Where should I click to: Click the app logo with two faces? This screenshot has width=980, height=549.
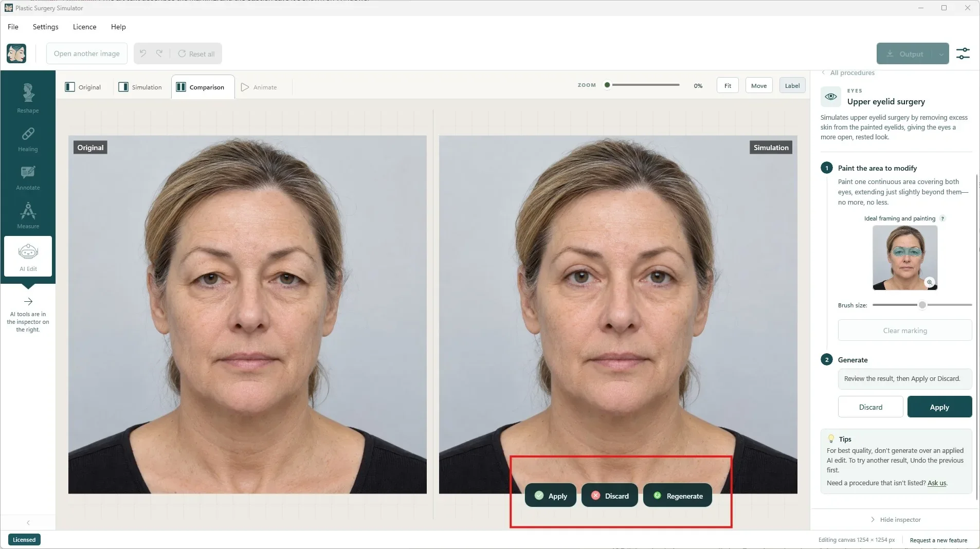coord(16,53)
